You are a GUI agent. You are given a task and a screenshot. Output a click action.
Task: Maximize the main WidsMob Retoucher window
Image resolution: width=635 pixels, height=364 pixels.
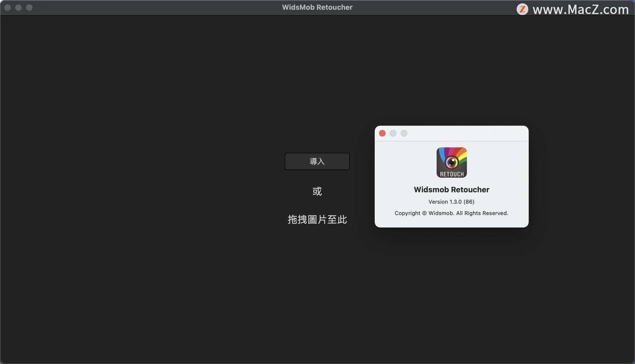point(29,7)
